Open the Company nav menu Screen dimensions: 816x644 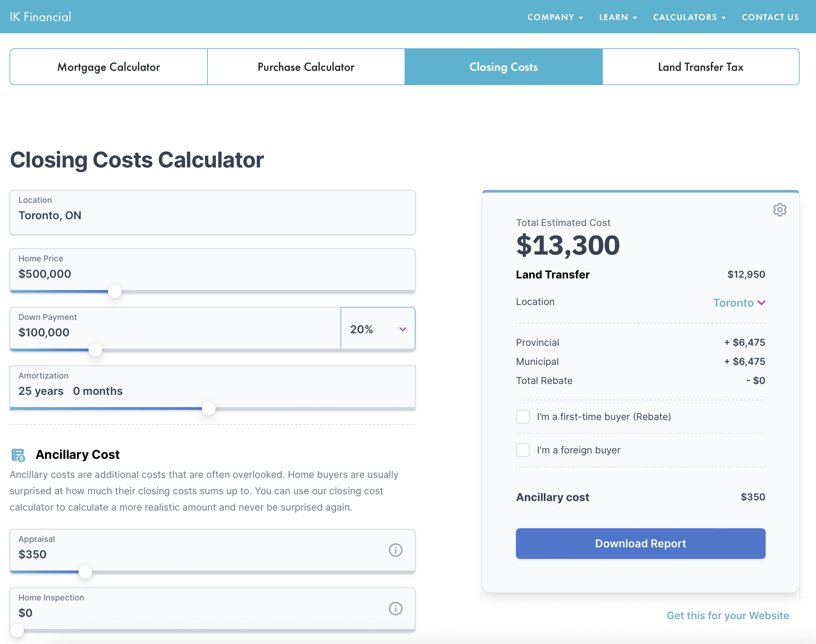[555, 17]
